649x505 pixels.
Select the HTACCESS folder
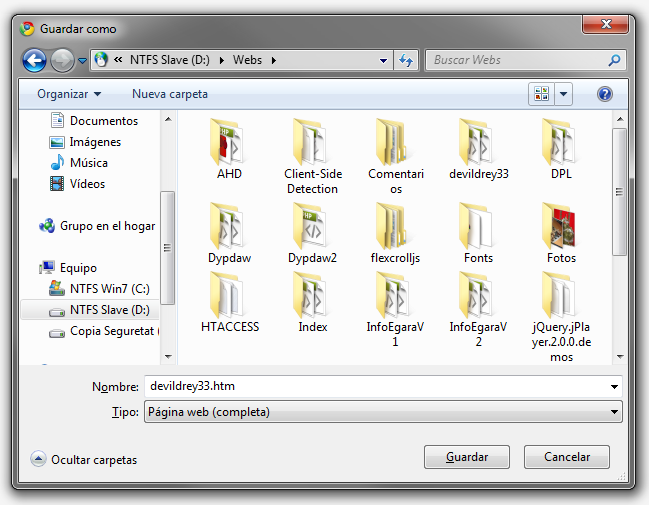(229, 296)
